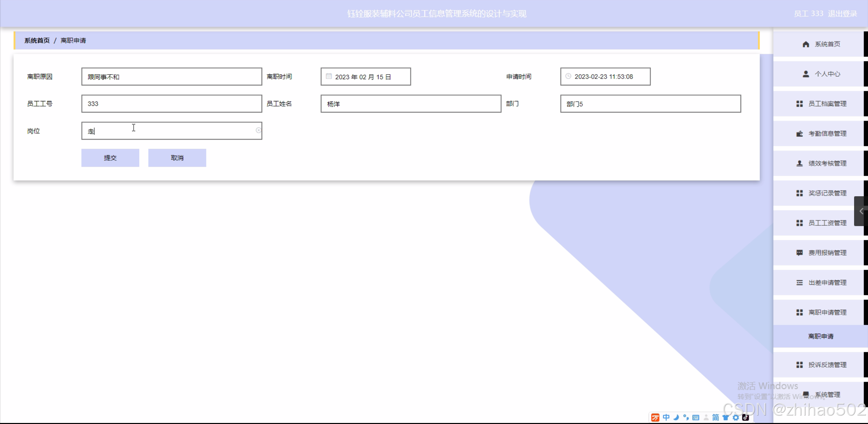
Task: Open the 离职时间 calendar date picker
Action: tap(329, 76)
